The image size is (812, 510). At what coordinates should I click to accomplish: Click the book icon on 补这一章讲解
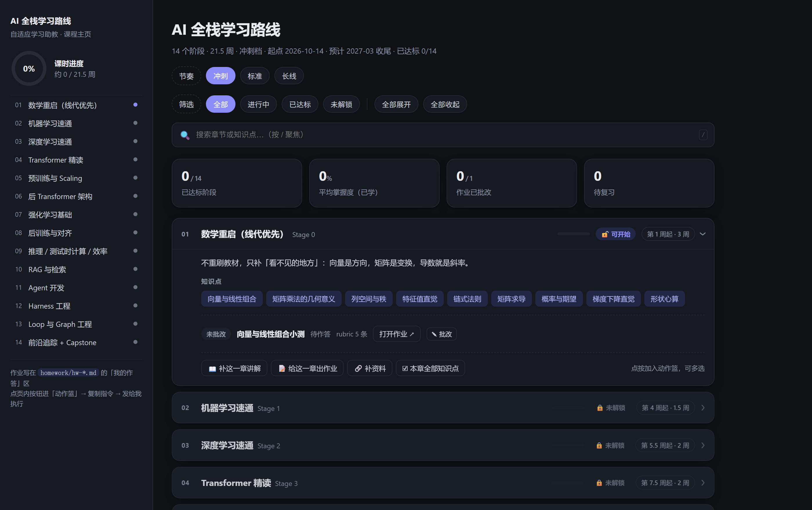coord(213,369)
